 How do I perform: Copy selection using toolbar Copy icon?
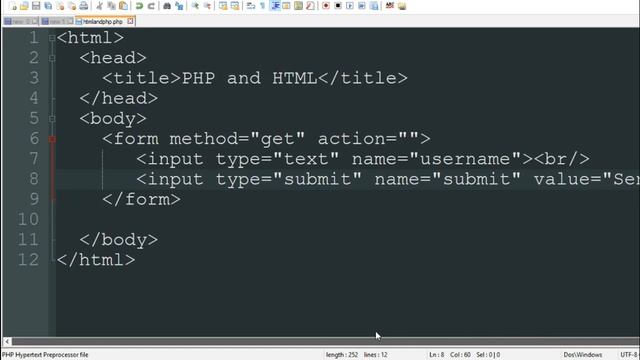[x=111, y=6]
